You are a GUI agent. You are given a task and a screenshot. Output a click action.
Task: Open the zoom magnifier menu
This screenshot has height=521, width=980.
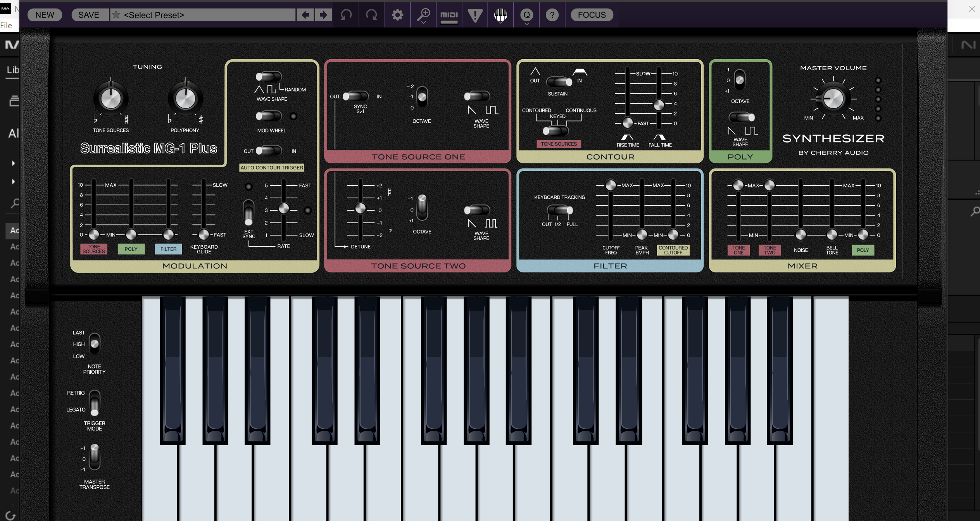pyautogui.click(x=423, y=15)
